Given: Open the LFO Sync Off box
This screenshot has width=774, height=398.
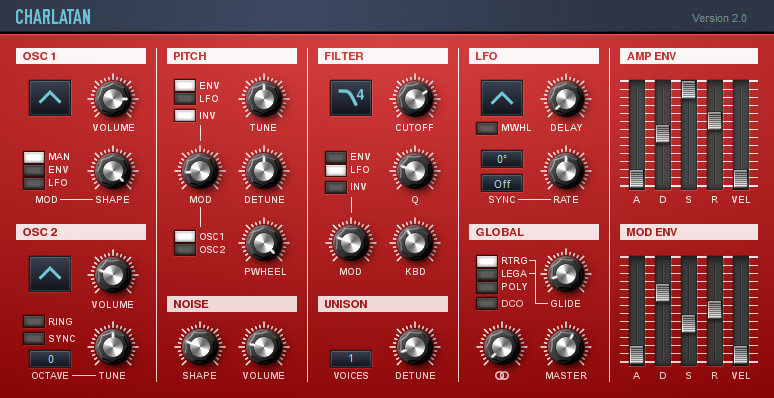Looking at the screenshot, I should coord(502,183).
